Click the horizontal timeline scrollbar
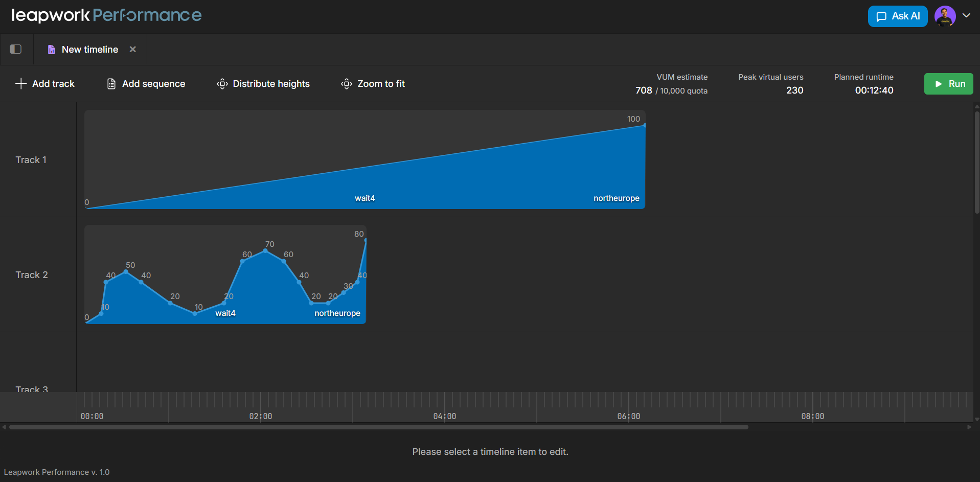Image resolution: width=980 pixels, height=482 pixels. (378, 427)
